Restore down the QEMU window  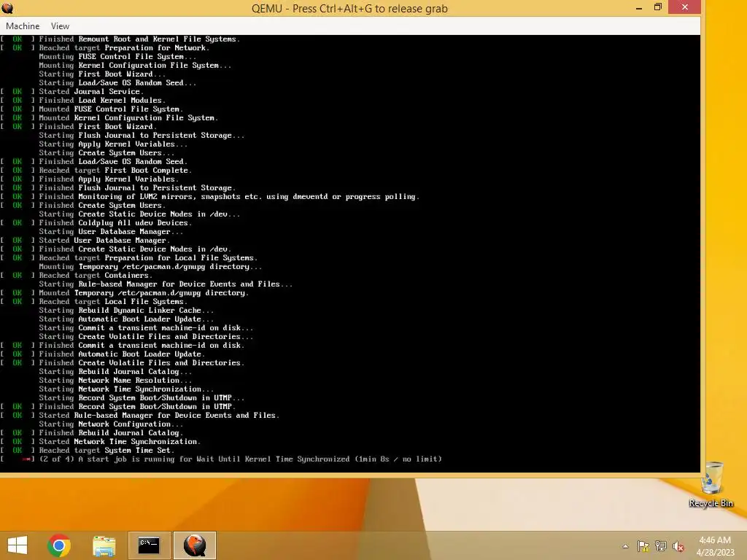click(x=658, y=7)
